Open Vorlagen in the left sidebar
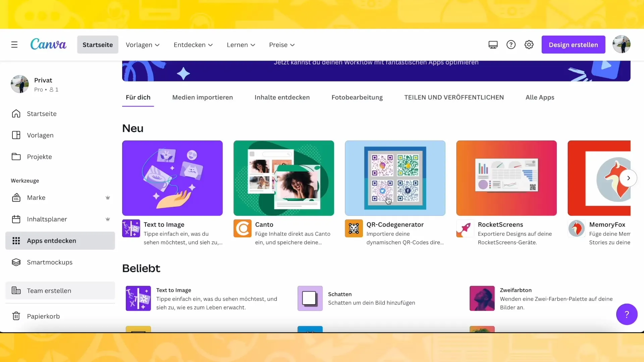Image resolution: width=644 pixels, height=362 pixels. pos(60,135)
